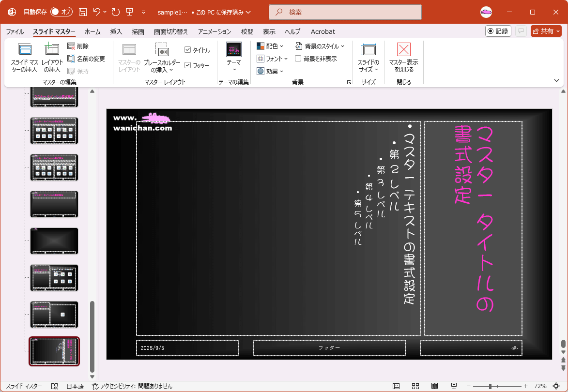Enable Hide Background Graphics checkbox
Viewport: 568px width, 392px height.
(298, 59)
